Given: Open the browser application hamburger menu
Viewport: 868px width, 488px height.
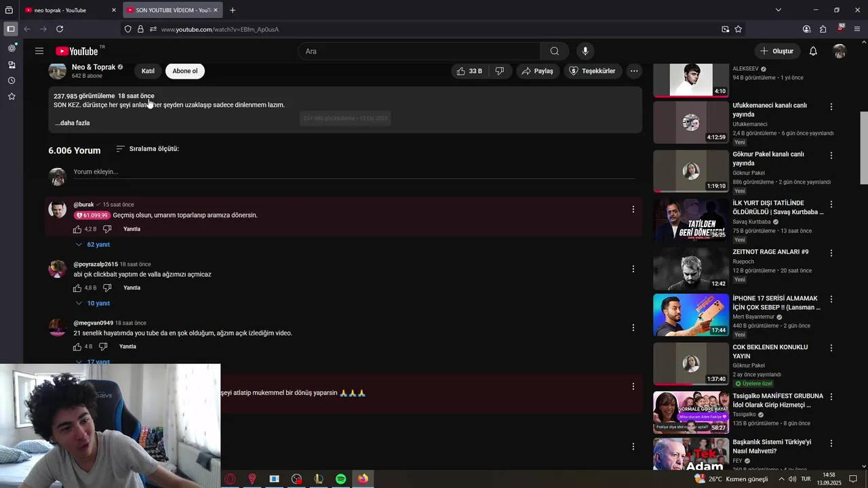Looking at the screenshot, I should click(858, 29).
